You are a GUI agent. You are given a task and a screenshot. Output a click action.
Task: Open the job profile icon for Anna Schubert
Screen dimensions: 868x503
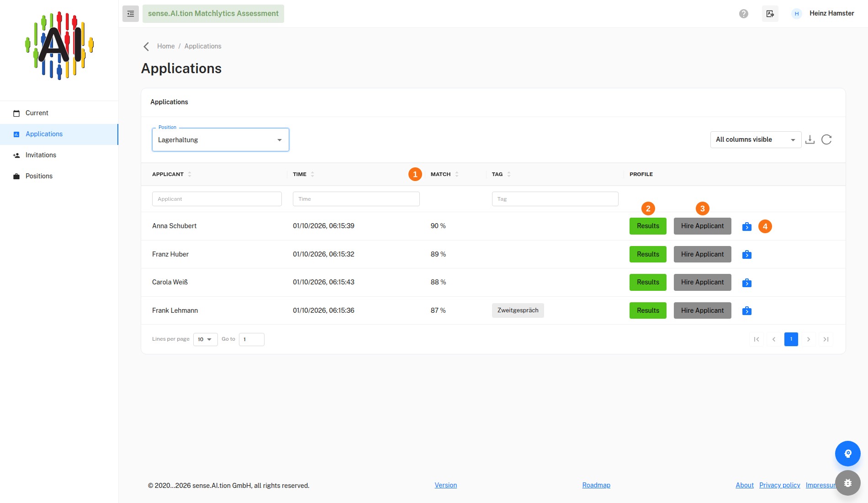pos(747,226)
